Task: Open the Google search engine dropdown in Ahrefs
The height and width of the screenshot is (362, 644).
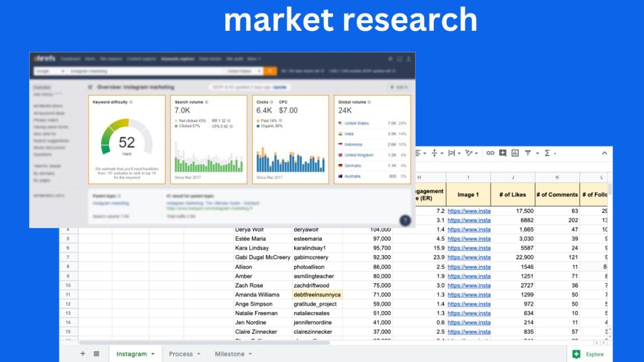Action: (x=50, y=71)
